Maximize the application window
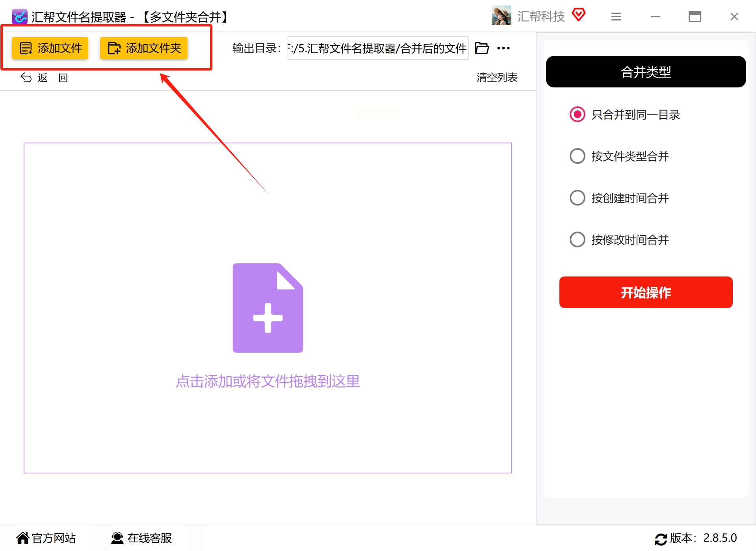The image size is (756, 551). (x=695, y=17)
